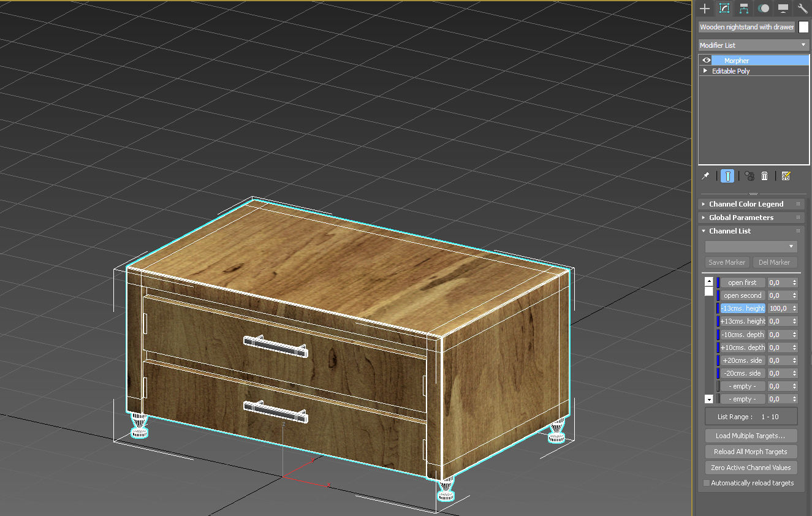Select the 'open first' morph channel
The width and height of the screenshot is (812, 516).
point(743,283)
